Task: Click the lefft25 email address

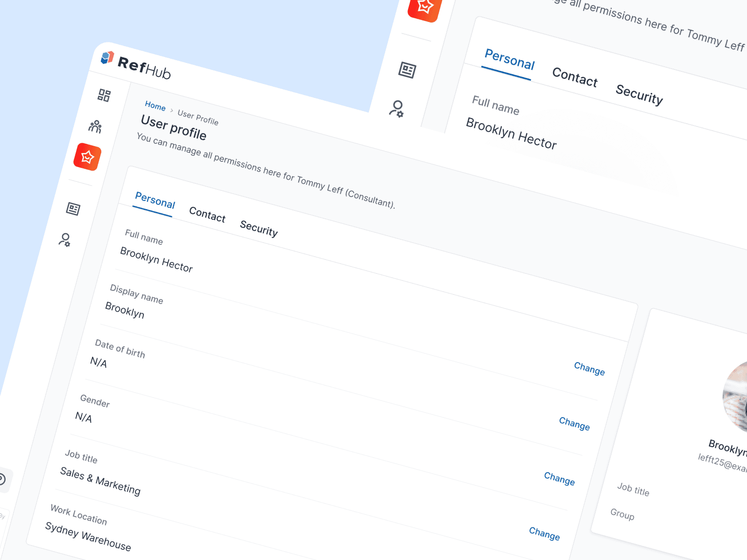Action: (x=722, y=463)
